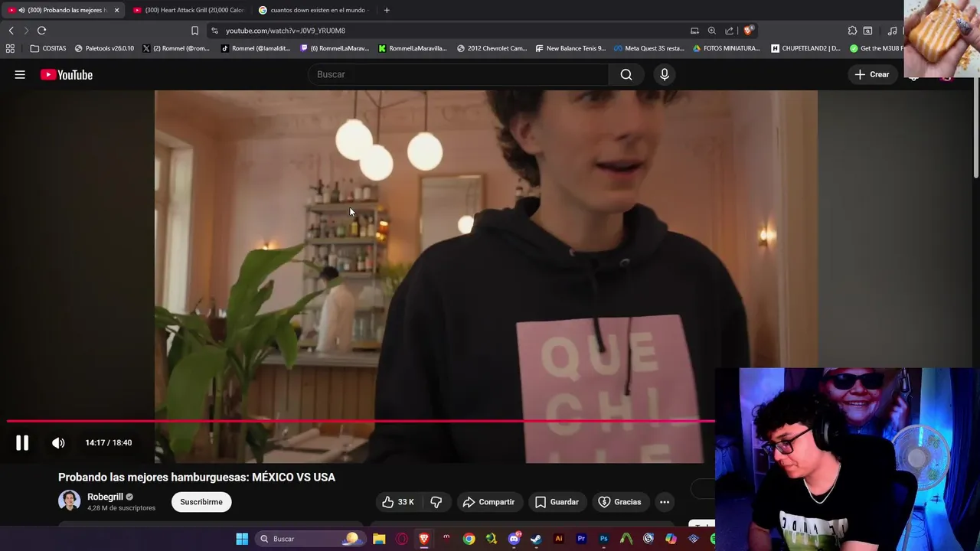This screenshot has height=551, width=980.
Task: Open YouTube hamburger guide menu
Action: click(x=20, y=74)
